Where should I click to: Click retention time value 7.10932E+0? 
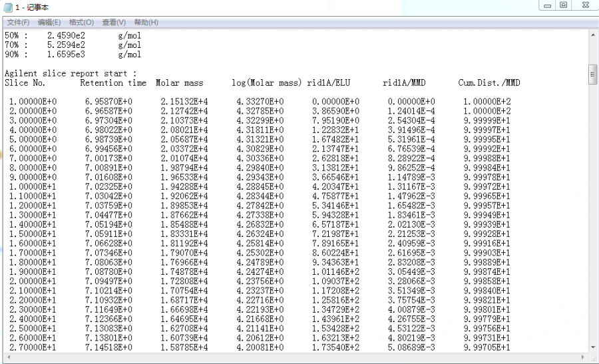click(108, 300)
